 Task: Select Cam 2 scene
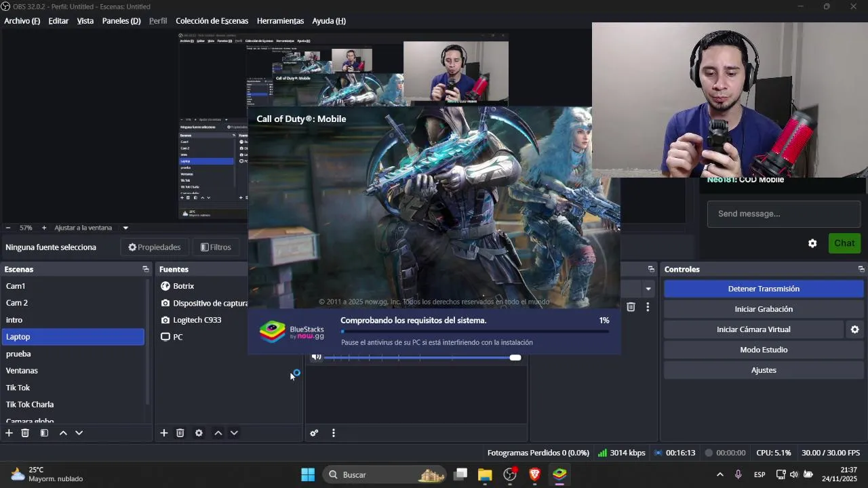[73, 303]
